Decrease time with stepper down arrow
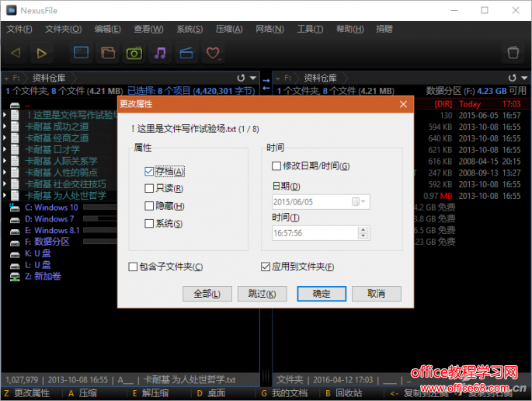 tap(363, 236)
